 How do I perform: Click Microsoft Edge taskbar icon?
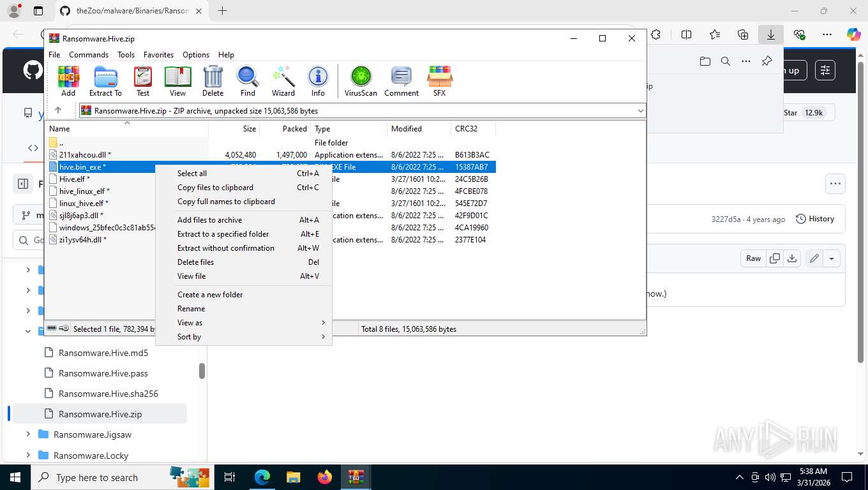[262, 477]
